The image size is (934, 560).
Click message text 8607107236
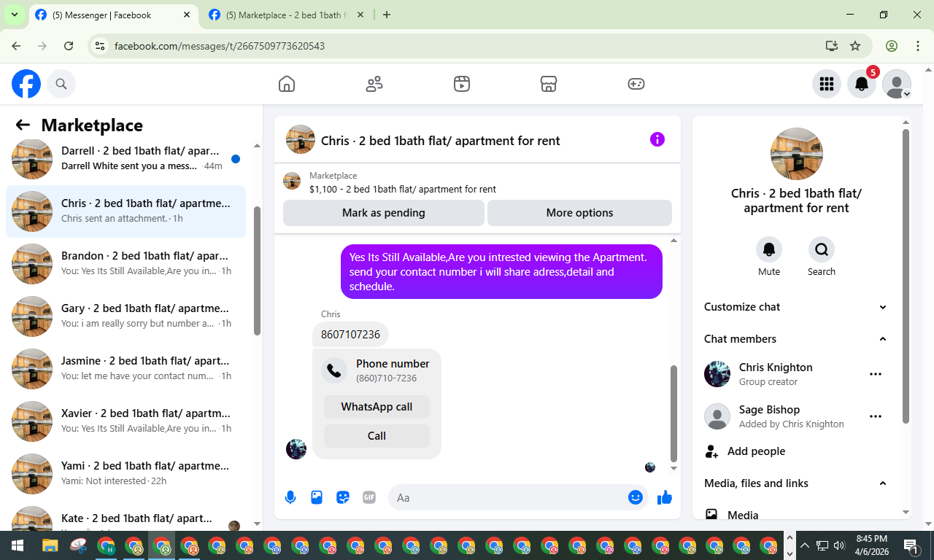350,335
